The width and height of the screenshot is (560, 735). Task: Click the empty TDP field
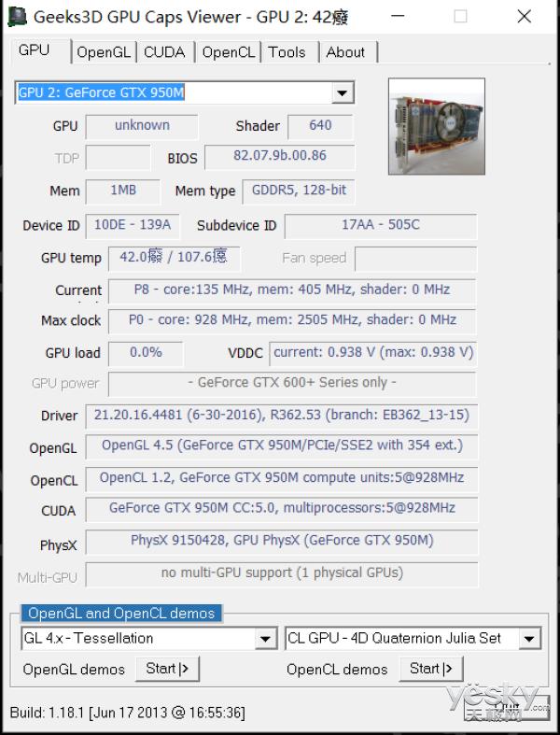tap(119, 158)
